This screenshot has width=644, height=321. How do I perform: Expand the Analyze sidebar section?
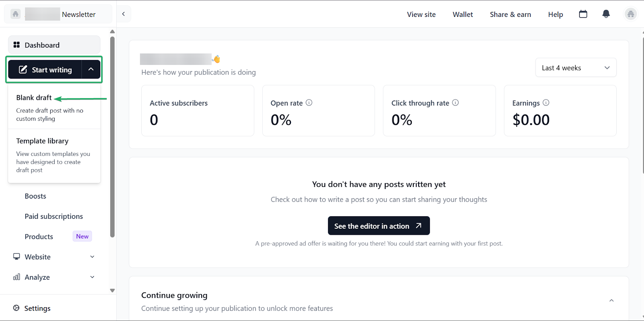point(92,277)
